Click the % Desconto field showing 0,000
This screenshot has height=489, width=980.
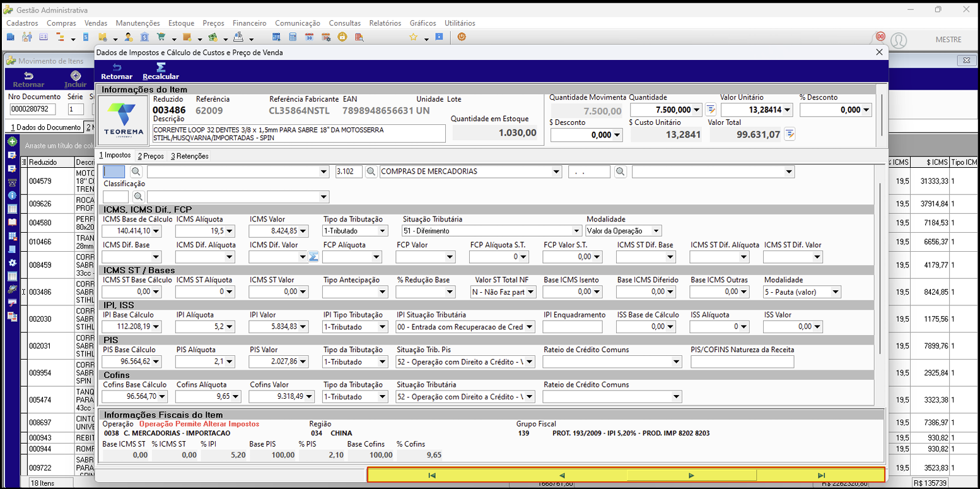(836, 110)
